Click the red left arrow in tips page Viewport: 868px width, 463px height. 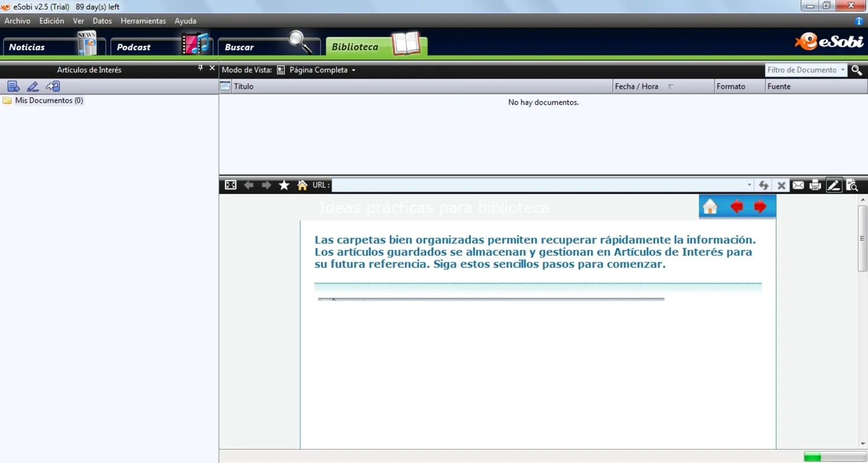[x=736, y=207]
